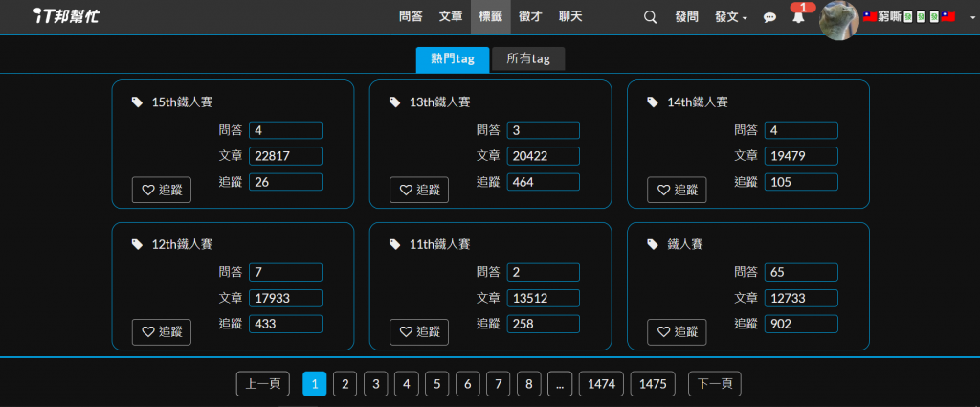This screenshot has width=980, height=407.
Task: Click the 追蹤 count 902 in 鐵人賽 card
Action: pos(801,324)
